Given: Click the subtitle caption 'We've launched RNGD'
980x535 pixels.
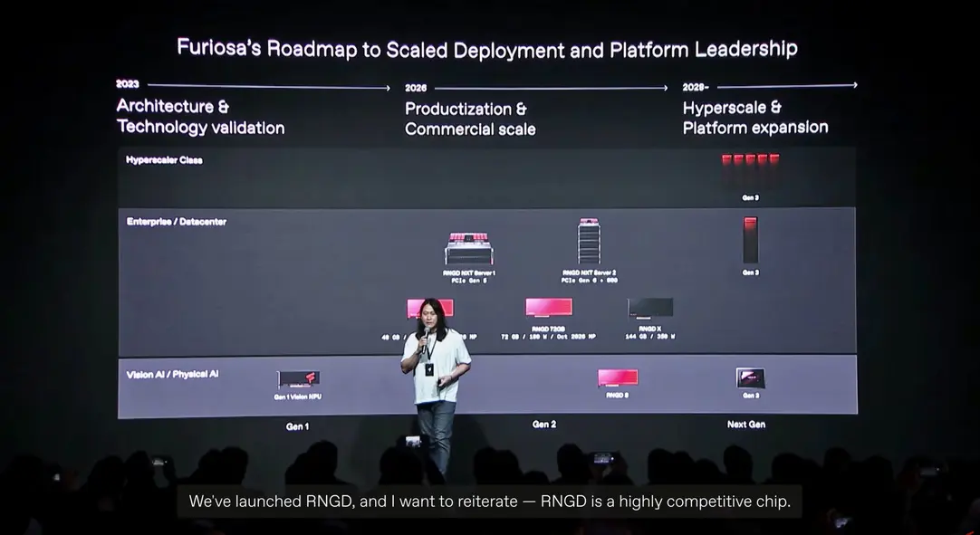Looking at the screenshot, I should click(x=490, y=502).
